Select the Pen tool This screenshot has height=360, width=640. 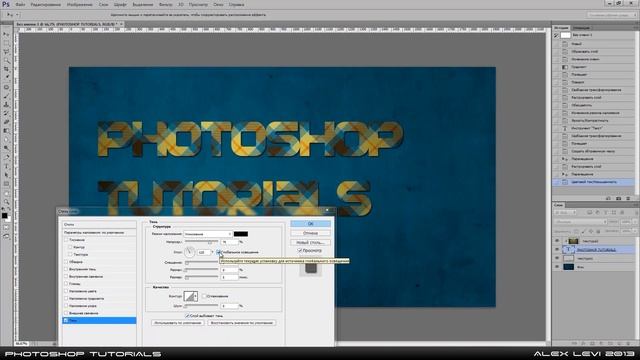tap(6, 157)
